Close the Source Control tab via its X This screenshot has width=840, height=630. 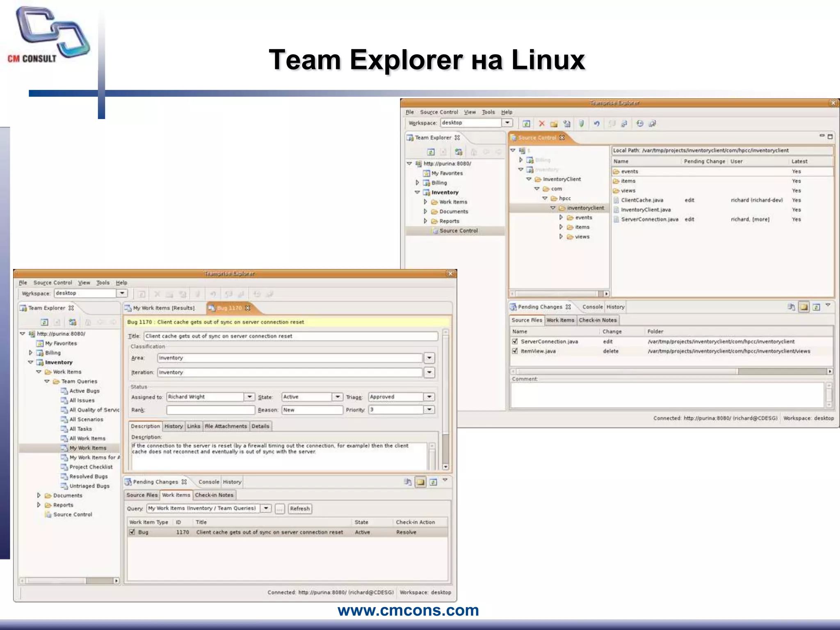(x=562, y=137)
